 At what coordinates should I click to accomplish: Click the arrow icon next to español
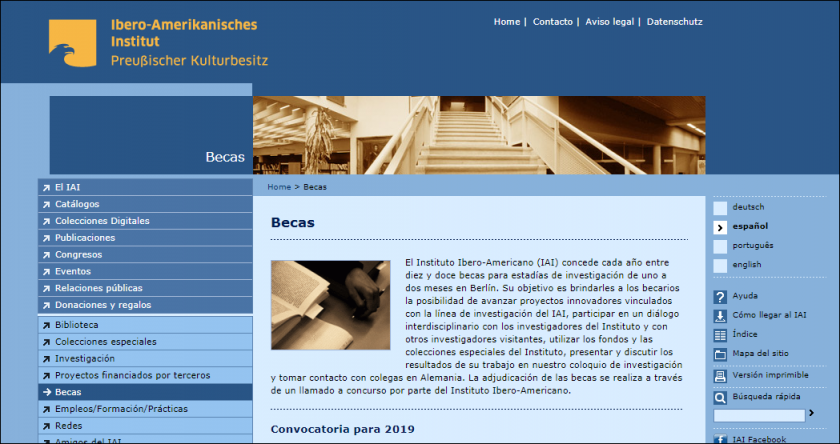(720, 228)
